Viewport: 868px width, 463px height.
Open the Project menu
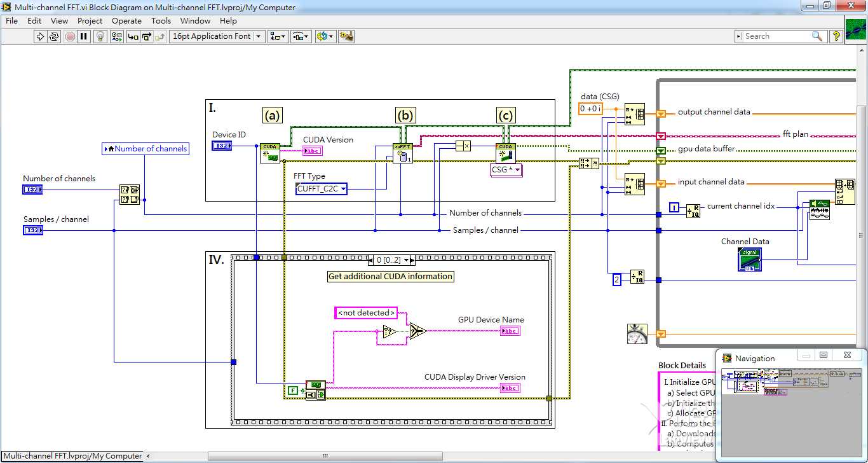pos(90,20)
